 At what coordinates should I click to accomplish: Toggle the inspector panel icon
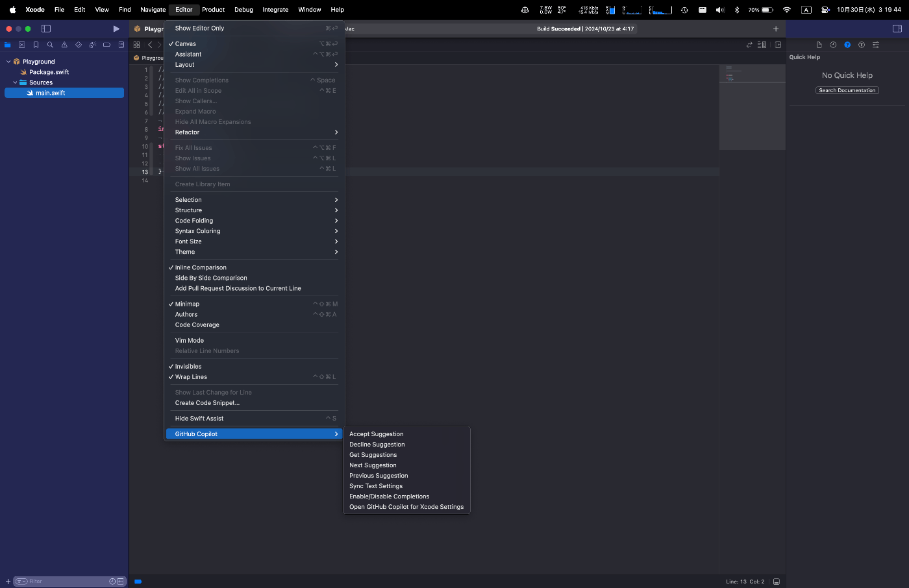[x=897, y=29]
